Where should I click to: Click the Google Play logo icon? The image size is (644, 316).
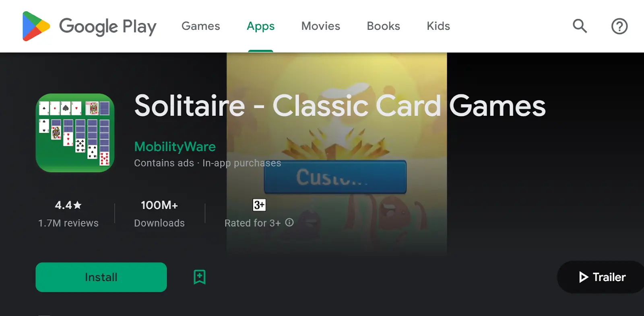click(x=36, y=26)
